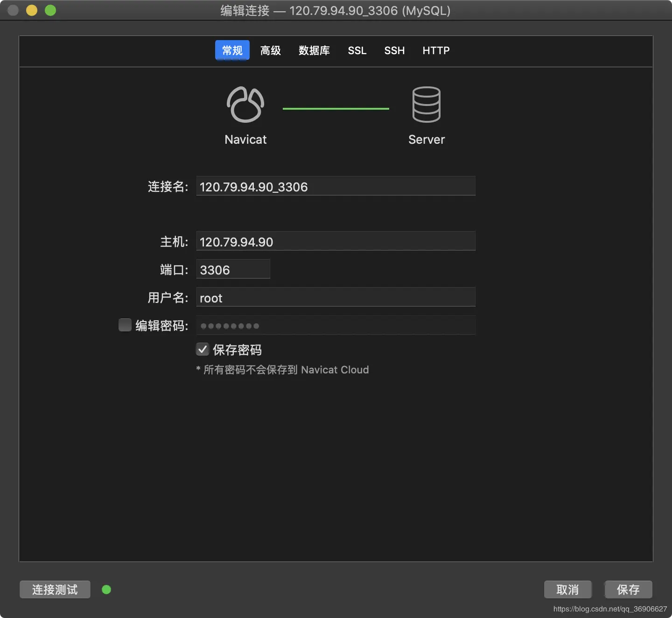Zoom the window with the green title-bar button

pos(50,10)
